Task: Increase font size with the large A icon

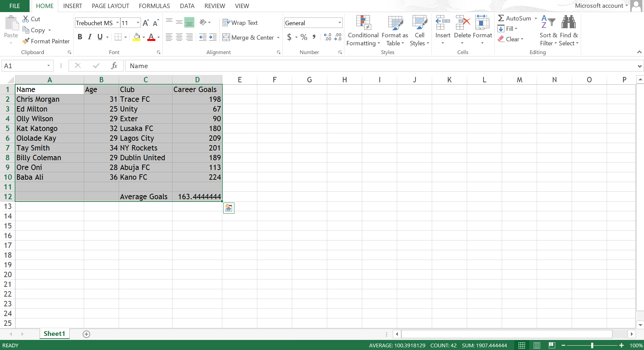Action: click(x=146, y=23)
